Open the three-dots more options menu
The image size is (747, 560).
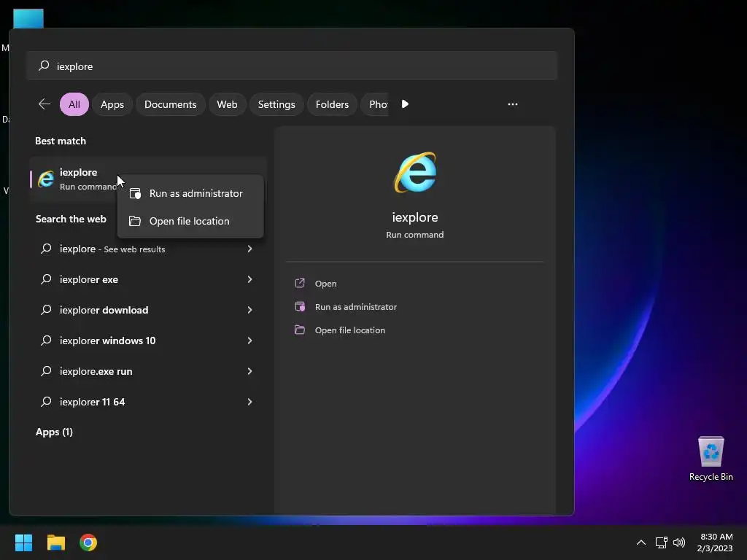click(x=513, y=104)
